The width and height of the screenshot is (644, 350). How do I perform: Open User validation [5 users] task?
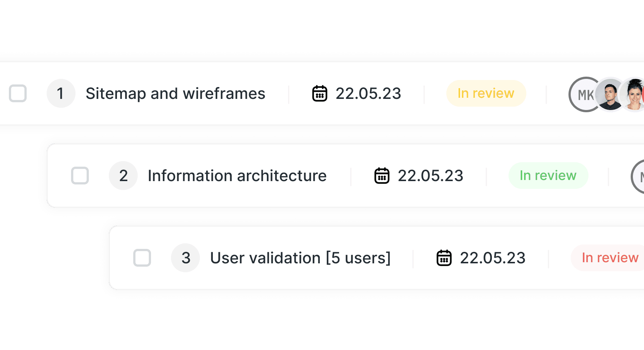[x=301, y=258]
